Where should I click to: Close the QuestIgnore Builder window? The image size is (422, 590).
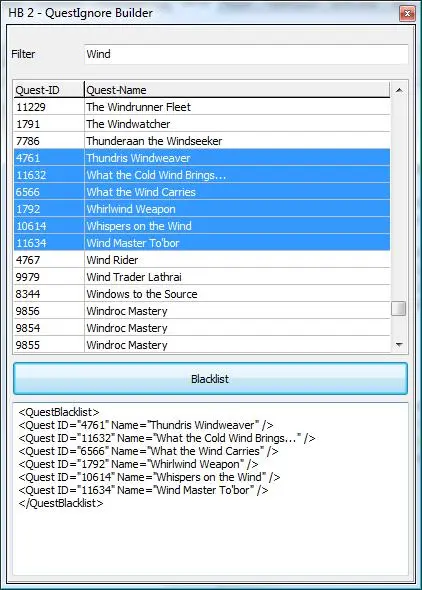[407, 14]
